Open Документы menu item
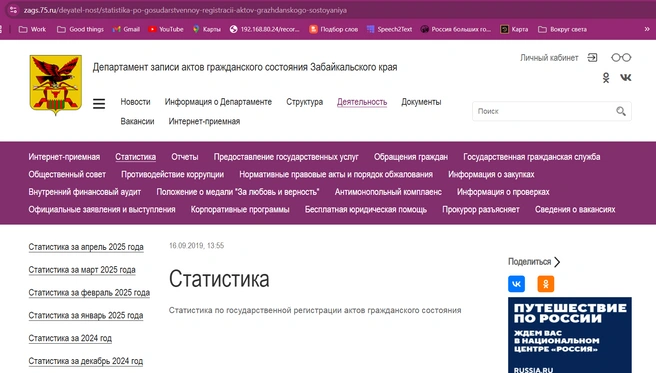This screenshot has width=656, height=373. pos(421,102)
